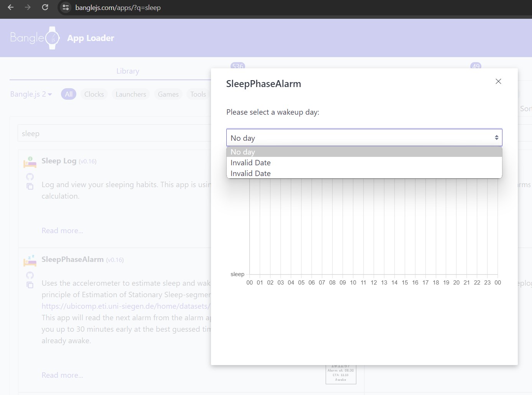This screenshot has height=395, width=532.
Task: Open 'Read more...' for Sleep Log
Action: coord(62,230)
